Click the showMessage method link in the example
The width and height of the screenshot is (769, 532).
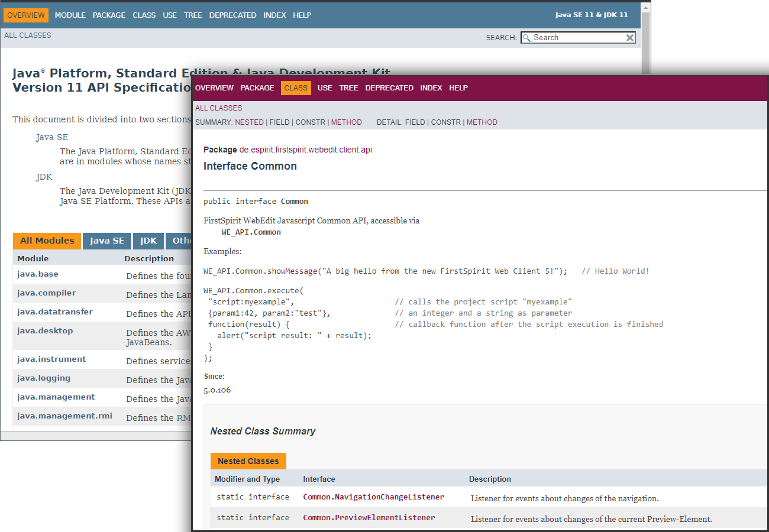pyautogui.click(x=293, y=271)
